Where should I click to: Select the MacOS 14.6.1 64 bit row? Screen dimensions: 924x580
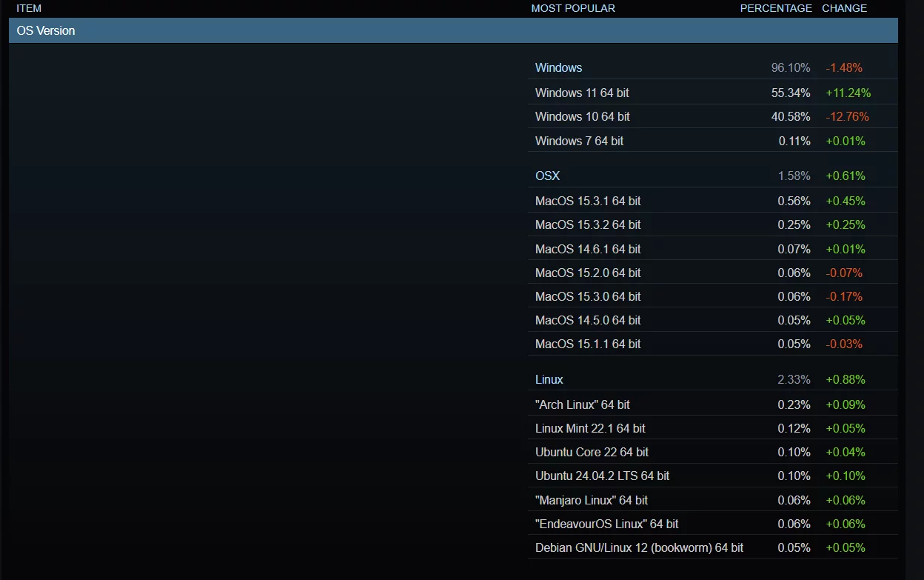713,249
